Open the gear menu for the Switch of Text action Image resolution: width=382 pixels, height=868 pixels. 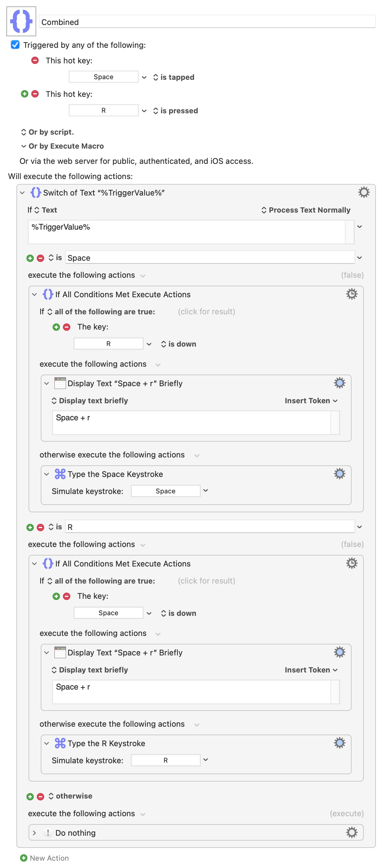pyautogui.click(x=363, y=192)
